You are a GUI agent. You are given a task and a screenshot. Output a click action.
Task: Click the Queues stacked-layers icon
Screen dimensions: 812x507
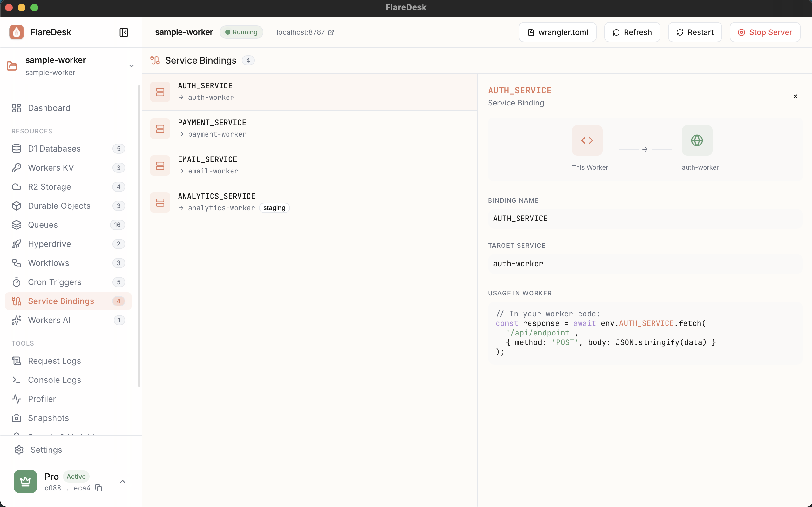point(17,225)
